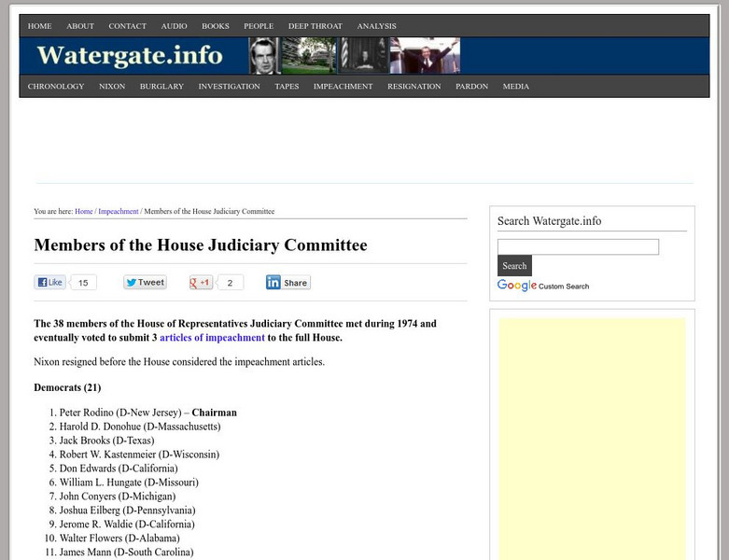Screen dimensions: 729x560
Task: Select the Joshua Eilberg entry
Action: click(x=127, y=511)
